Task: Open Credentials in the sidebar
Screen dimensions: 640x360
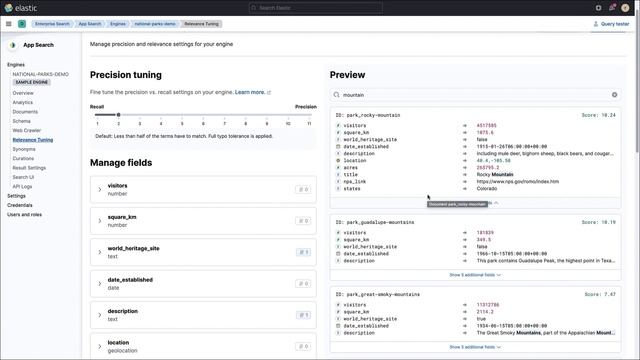Action: [20, 205]
